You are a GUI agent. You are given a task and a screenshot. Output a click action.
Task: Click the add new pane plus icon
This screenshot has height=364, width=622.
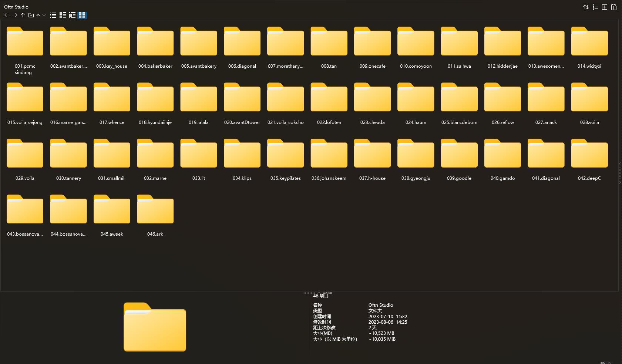click(x=605, y=7)
